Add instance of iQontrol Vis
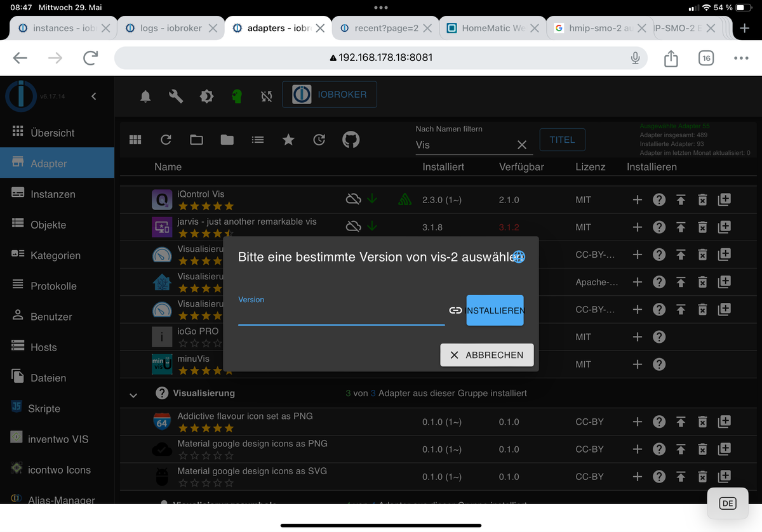This screenshot has height=532, width=762. coord(638,199)
